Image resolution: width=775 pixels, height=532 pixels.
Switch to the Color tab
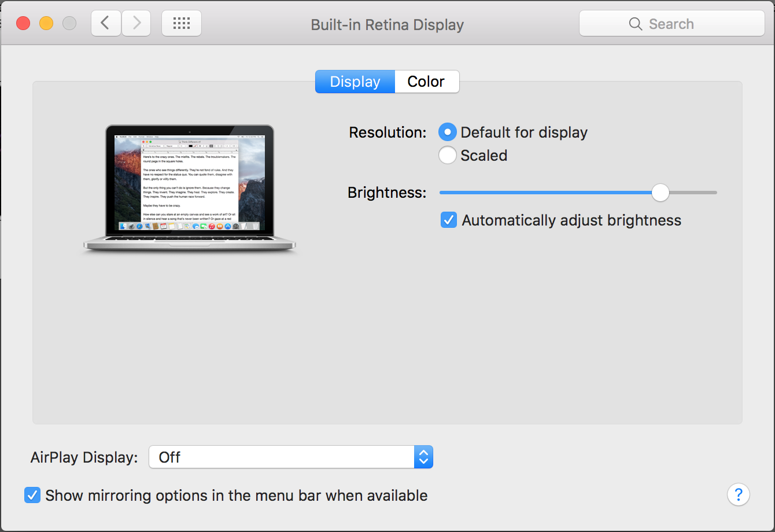point(427,82)
